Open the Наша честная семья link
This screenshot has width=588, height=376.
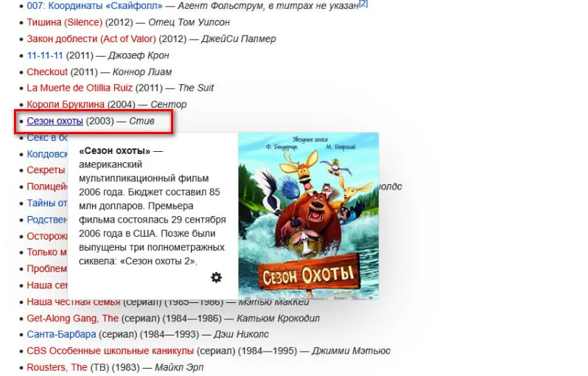74,302
